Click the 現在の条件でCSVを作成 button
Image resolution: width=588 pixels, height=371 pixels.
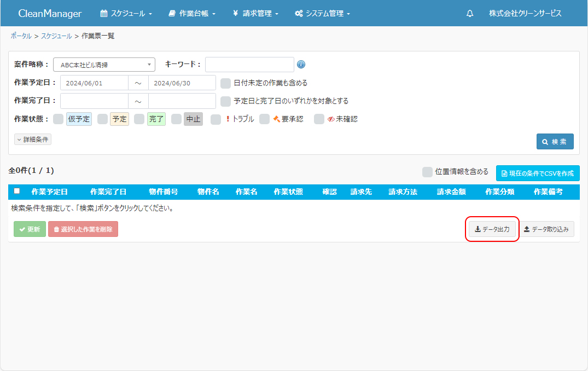[537, 173]
